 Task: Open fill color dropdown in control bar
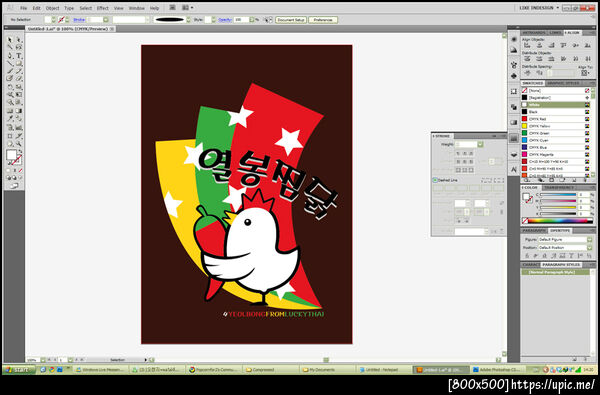53,20
